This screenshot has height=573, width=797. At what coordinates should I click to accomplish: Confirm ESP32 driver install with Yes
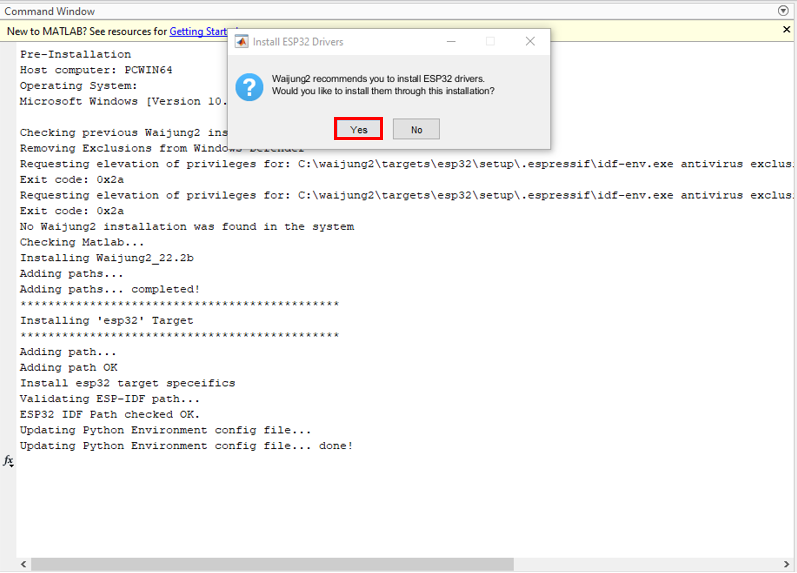coord(358,129)
